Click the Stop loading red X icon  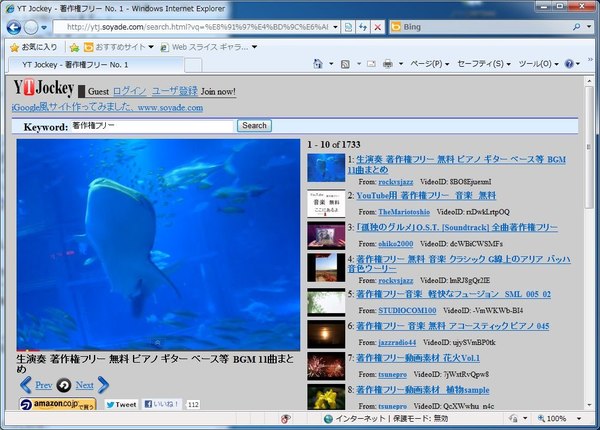[377, 27]
